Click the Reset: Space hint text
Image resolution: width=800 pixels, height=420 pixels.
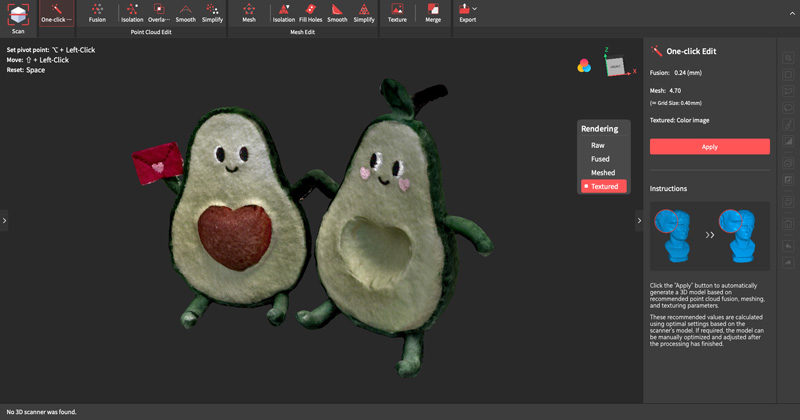point(26,70)
